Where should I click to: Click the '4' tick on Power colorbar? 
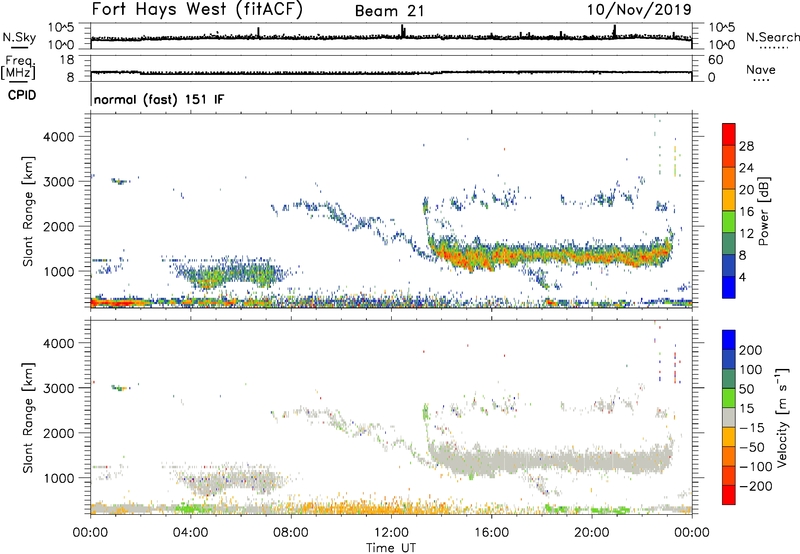coord(743,277)
